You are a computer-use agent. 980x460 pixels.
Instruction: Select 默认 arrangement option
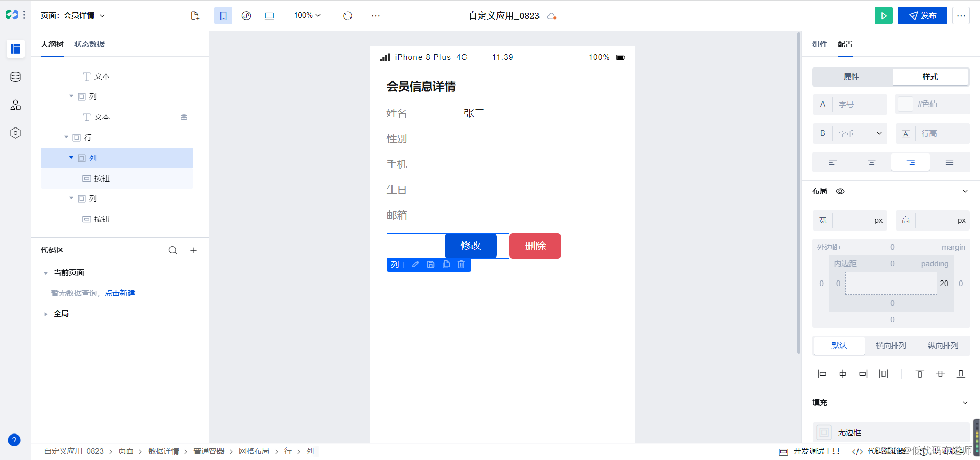pos(839,346)
